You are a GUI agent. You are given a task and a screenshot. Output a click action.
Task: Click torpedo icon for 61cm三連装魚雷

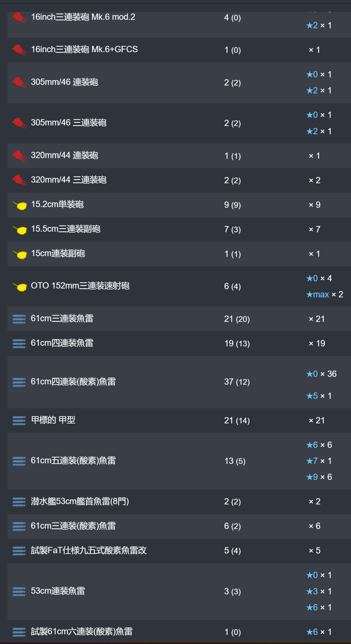click(19, 319)
